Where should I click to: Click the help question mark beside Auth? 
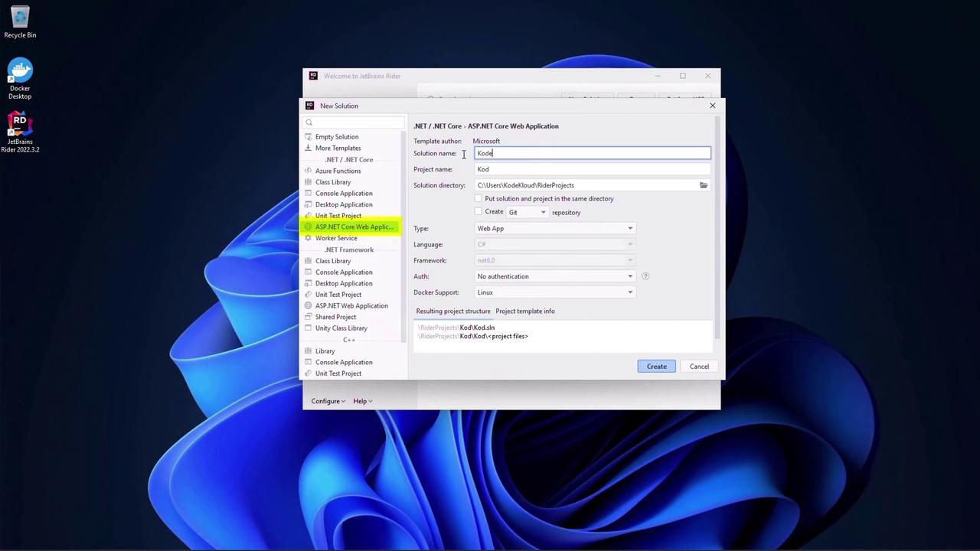645,276
